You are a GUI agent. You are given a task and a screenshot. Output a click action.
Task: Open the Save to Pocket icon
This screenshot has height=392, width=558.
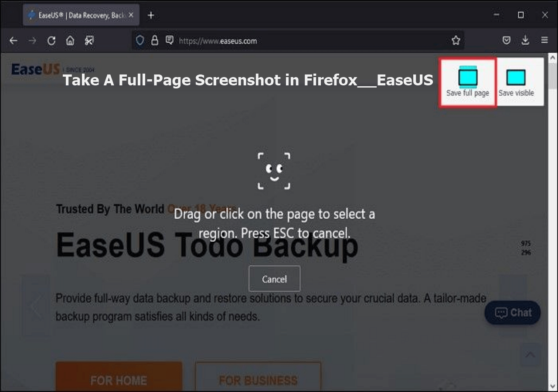(x=507, y=41)
